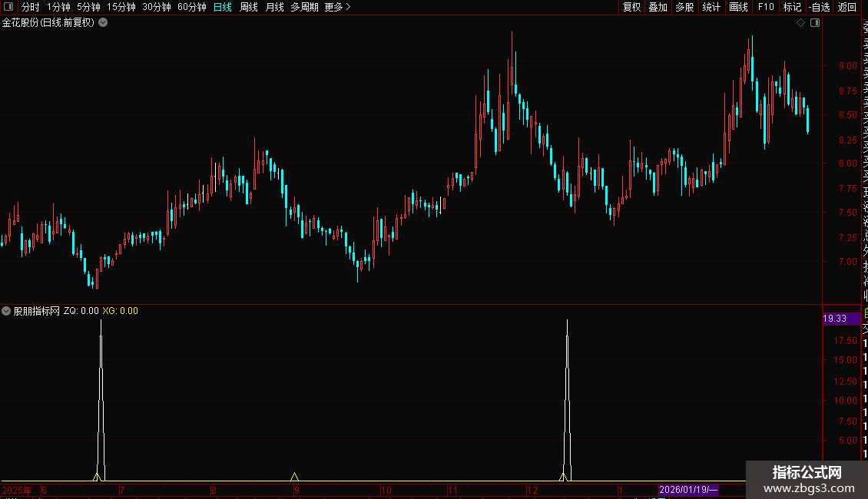Select the 60分钟 period tab
868x499 pixels.
point(191,7)
